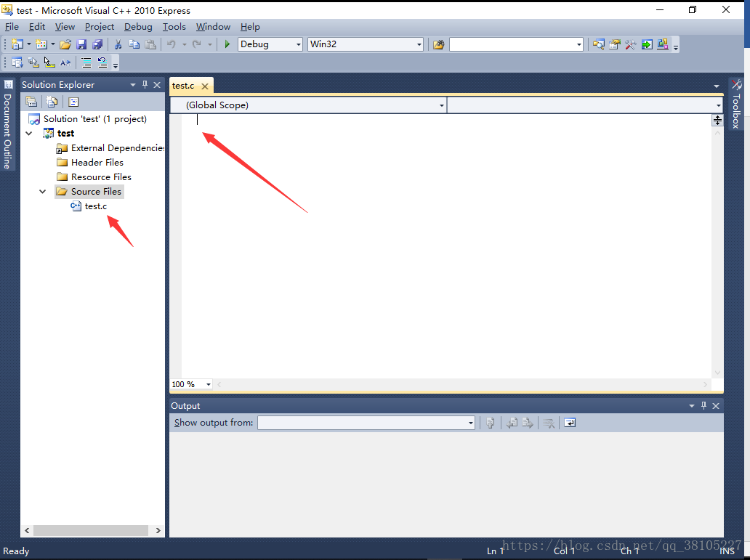This screenshot has width=750, height=560.
Task: Click Display Object Member List icon
Action: pos(17,62)
